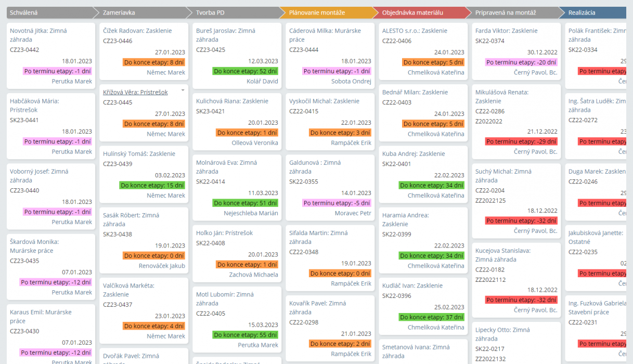This screenshot has height=364, width=633.
Task: Click assignee Sobota Ondrej on Cáderová card
Action: pyautogui.click(x=351, y=82)
